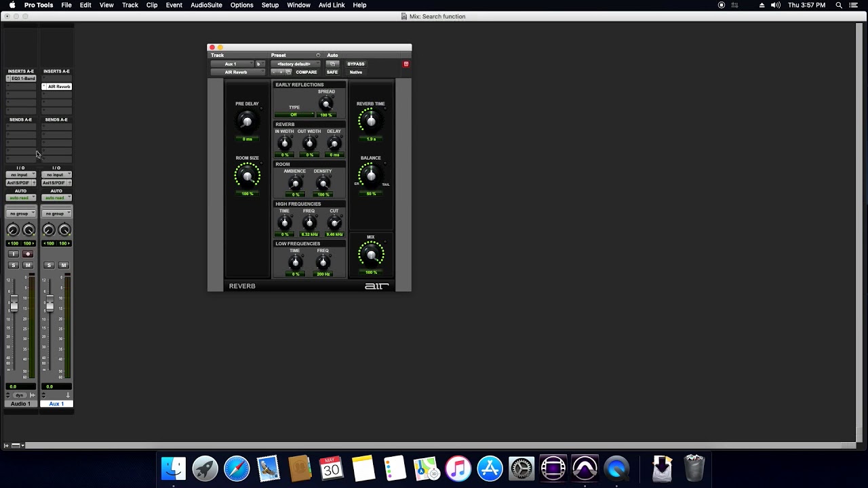Click the Early Reflections Spread knob
This screenshot has height=488, width=868.
(x=326, y=104)
